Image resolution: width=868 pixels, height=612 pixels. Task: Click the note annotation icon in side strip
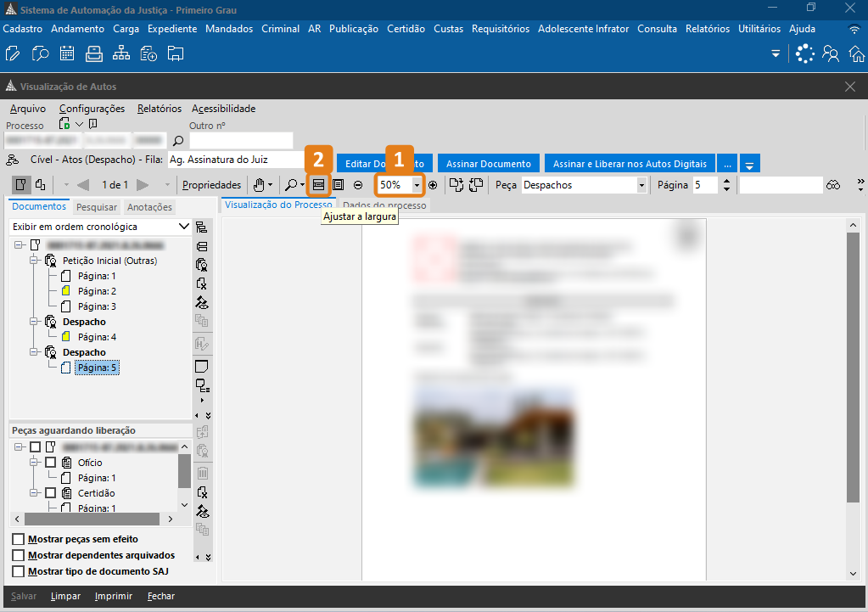tap(202, 366)
